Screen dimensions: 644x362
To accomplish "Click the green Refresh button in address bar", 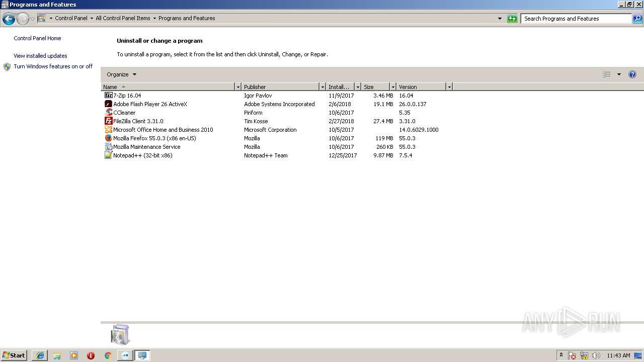I will [512, 19].
